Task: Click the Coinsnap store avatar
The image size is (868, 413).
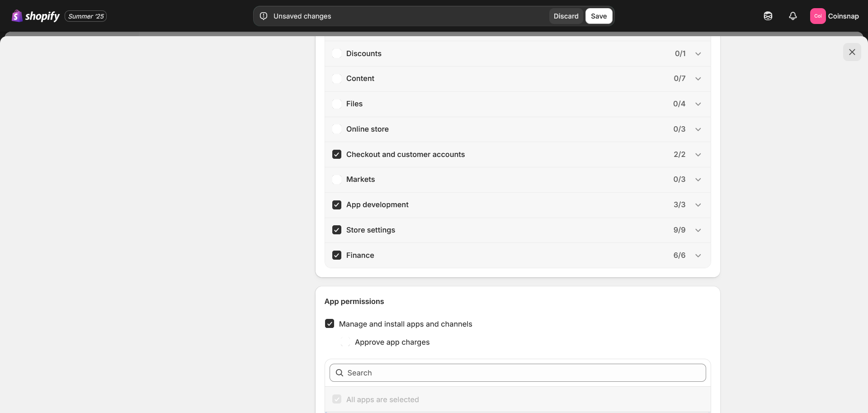Action: 817,16
